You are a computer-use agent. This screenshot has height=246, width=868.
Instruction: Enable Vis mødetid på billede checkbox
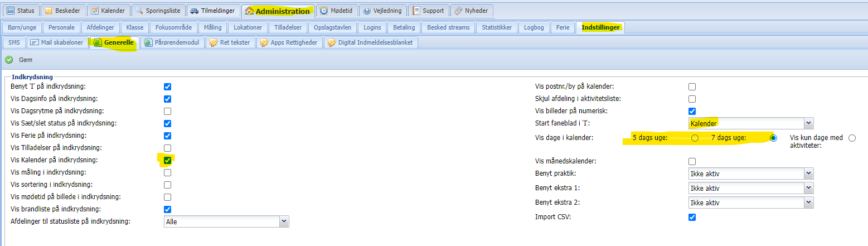167,197
